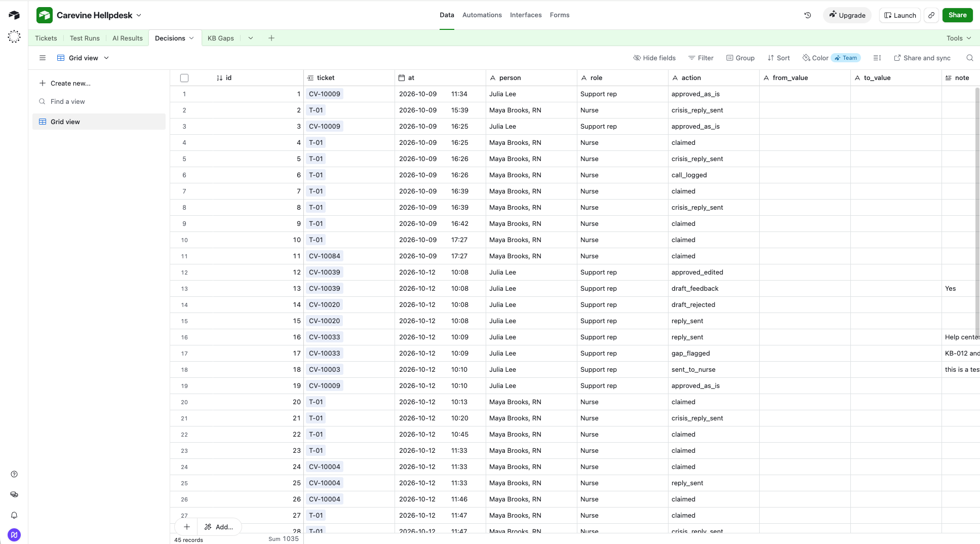The width and height of the screenshot is (980, 544).
Task: Click the Launch button
Action: click(x=900, y=15)
